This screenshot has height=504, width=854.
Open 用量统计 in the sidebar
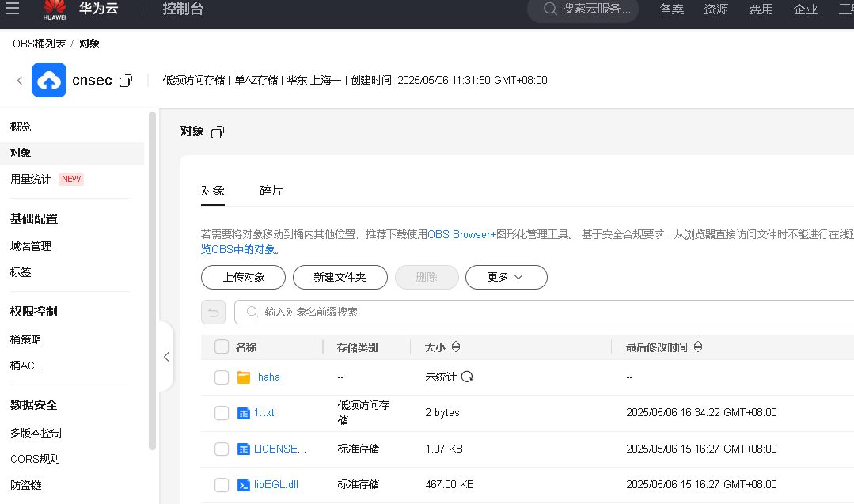[x=31, y=179]
